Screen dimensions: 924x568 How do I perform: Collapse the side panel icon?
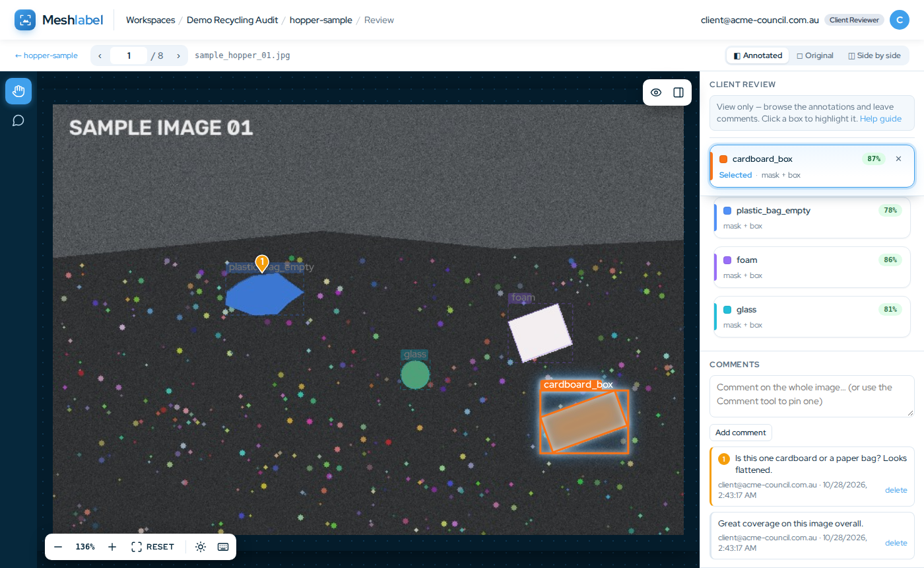(x=678, y=92)
